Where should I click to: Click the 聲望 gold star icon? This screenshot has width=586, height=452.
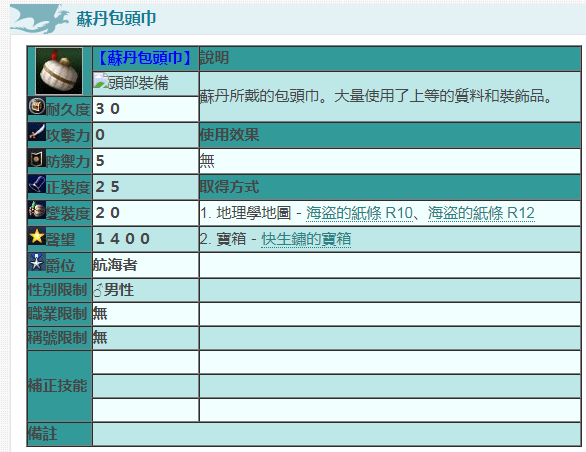37,236
